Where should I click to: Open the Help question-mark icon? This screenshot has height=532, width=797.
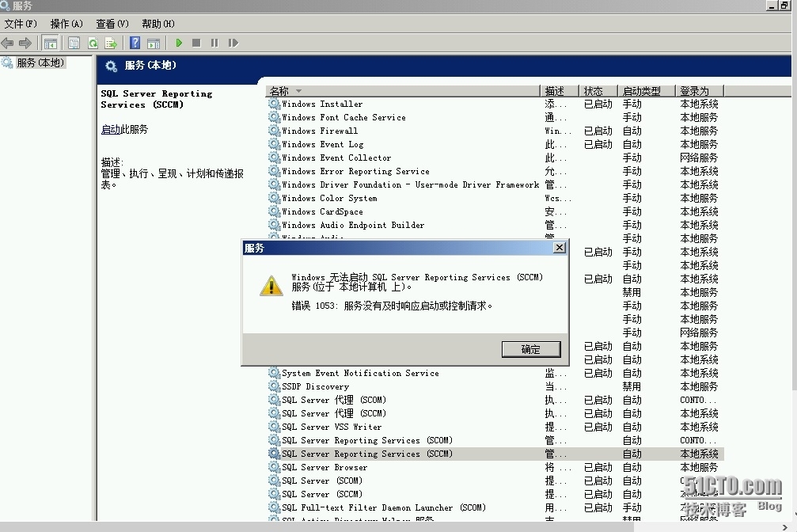[135, 44]
